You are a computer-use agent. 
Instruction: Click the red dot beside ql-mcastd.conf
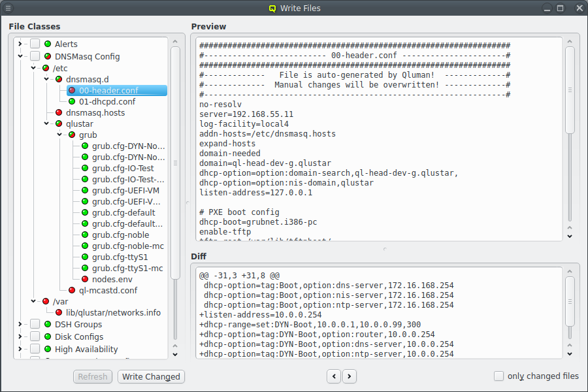72,290
